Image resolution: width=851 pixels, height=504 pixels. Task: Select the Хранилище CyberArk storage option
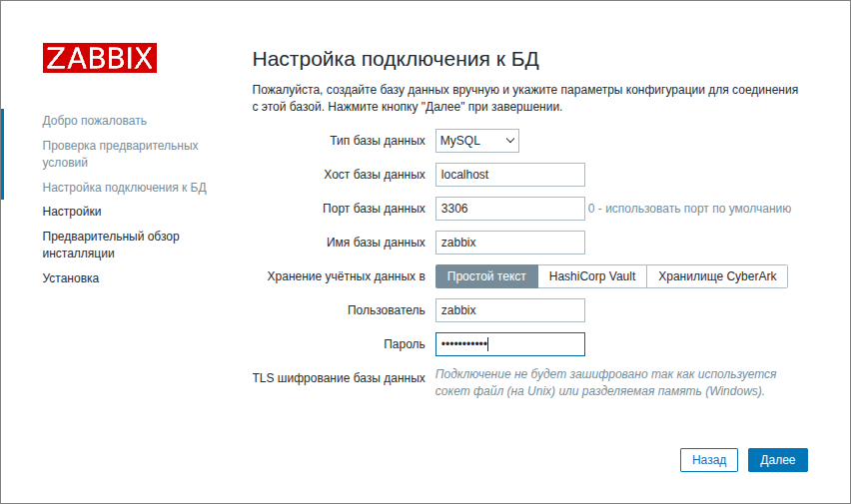tap(717, 276)
